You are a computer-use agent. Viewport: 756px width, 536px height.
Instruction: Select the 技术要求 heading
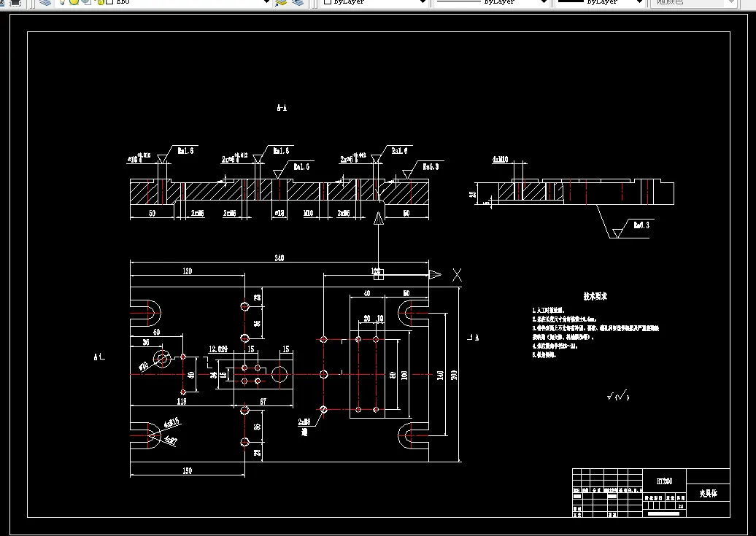pyautogui.click(x=595, y=296)
